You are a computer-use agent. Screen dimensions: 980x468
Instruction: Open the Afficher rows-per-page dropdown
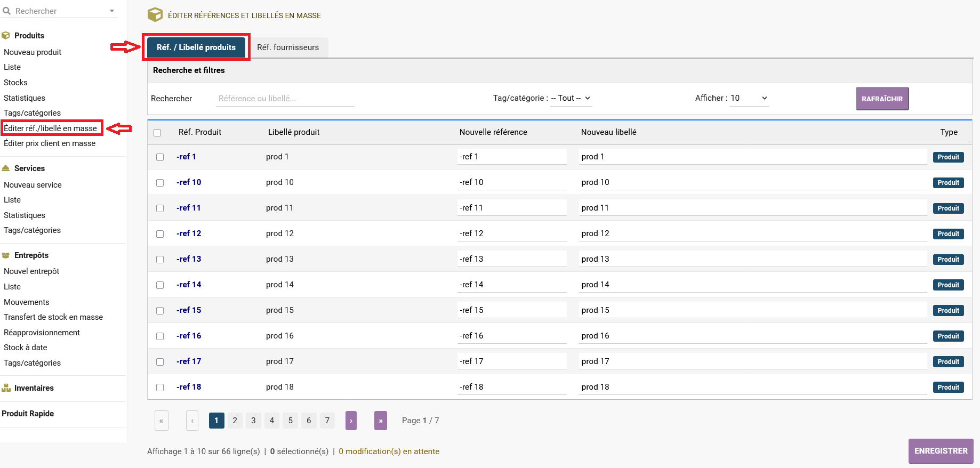[749, 98]
